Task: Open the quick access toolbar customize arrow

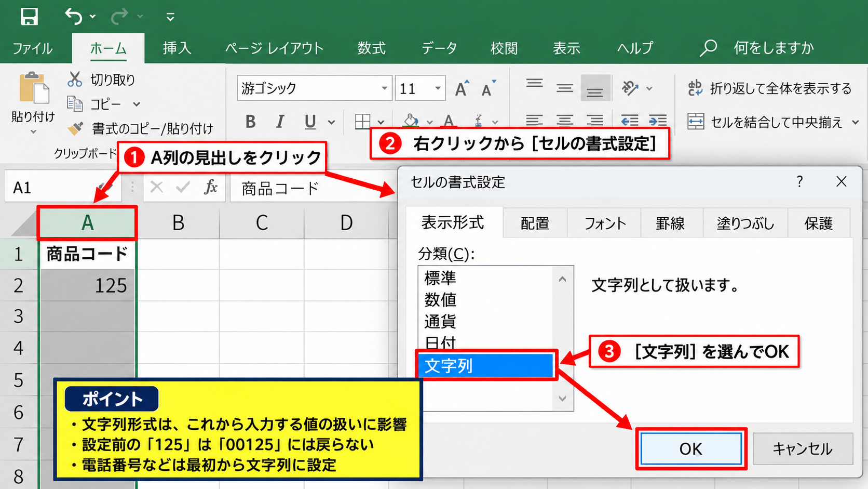Action: tap(170, 17)
